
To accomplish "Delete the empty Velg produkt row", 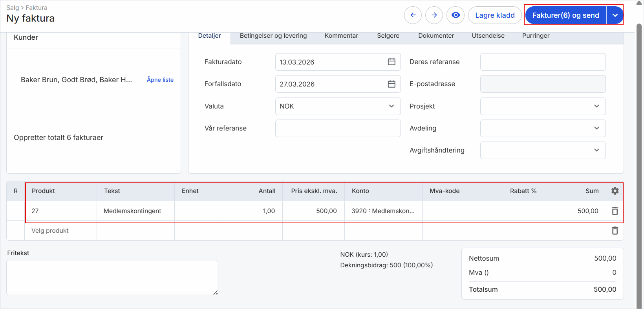I will coord(615,231).
